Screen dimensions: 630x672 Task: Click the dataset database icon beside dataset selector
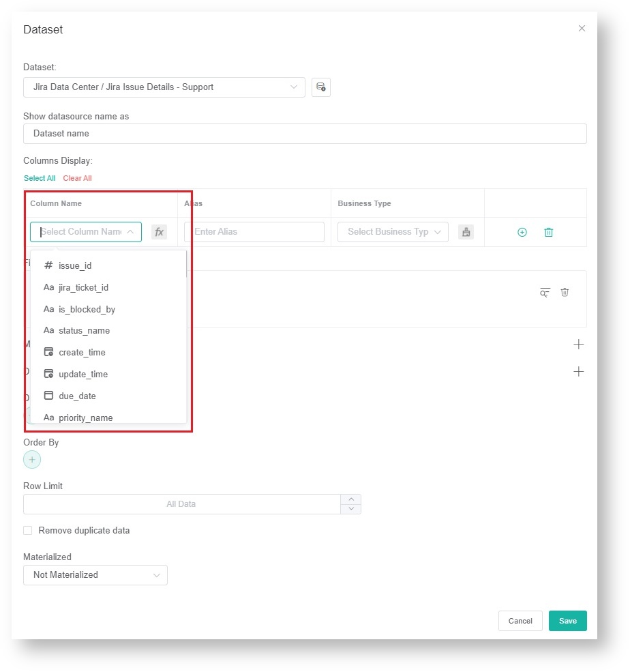pos(320,87)
